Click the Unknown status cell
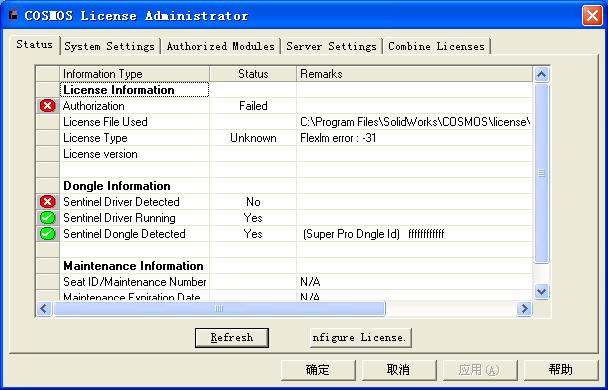 point(253,138)
